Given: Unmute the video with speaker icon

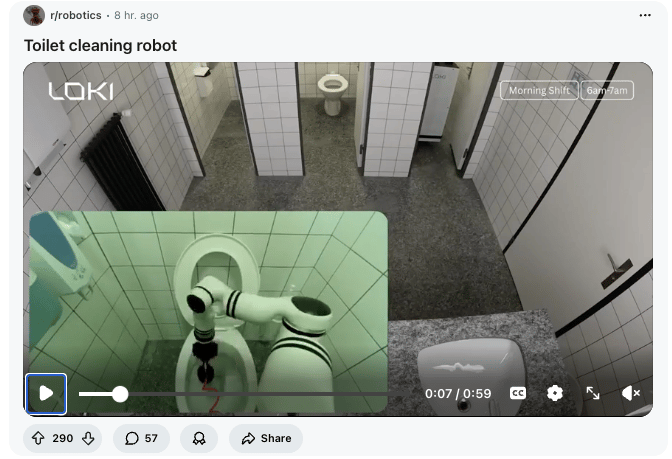Looking at the screenshot, I should coord(631,393).
